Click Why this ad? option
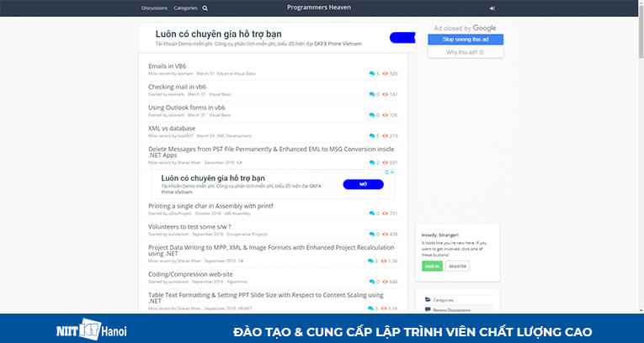This screenshot has height=343, width=644. coord(466,52)
